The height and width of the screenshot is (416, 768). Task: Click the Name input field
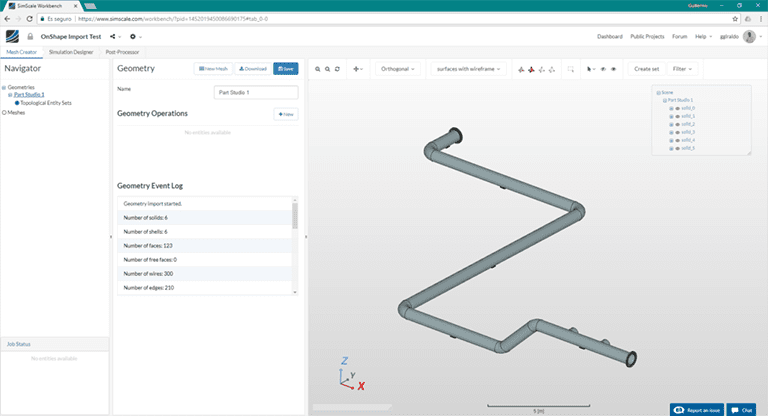tap(256, 92)
